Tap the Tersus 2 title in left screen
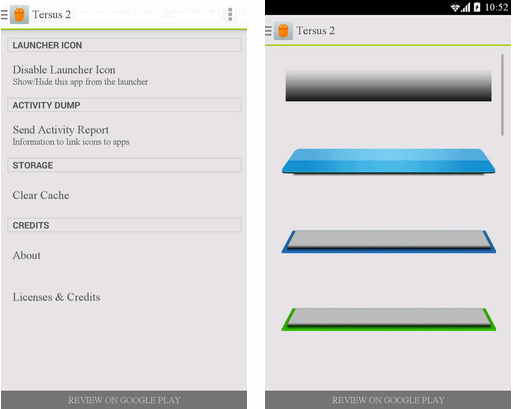Viewport: 513px width, 409px height. pyautogui.click(x=52, y=15)
